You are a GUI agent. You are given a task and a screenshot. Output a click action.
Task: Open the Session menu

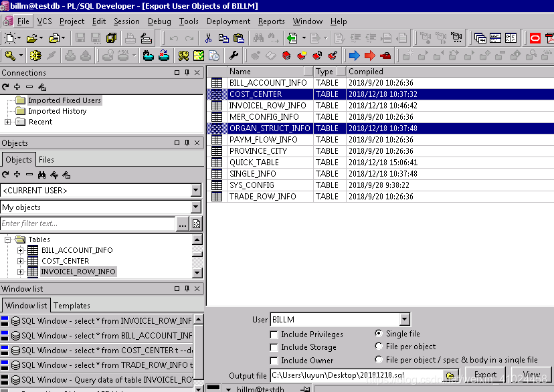(x=126, y=21)
